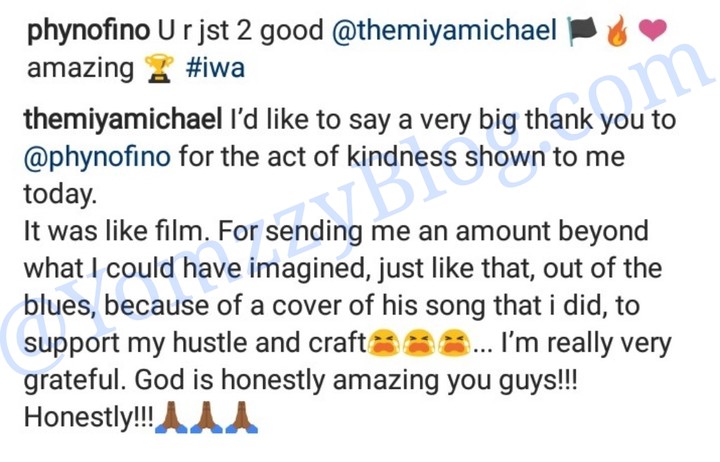Click the fire emoji
Image resolution: width=720 pixels, height=462 pixels.
click(x=616, y=30)
